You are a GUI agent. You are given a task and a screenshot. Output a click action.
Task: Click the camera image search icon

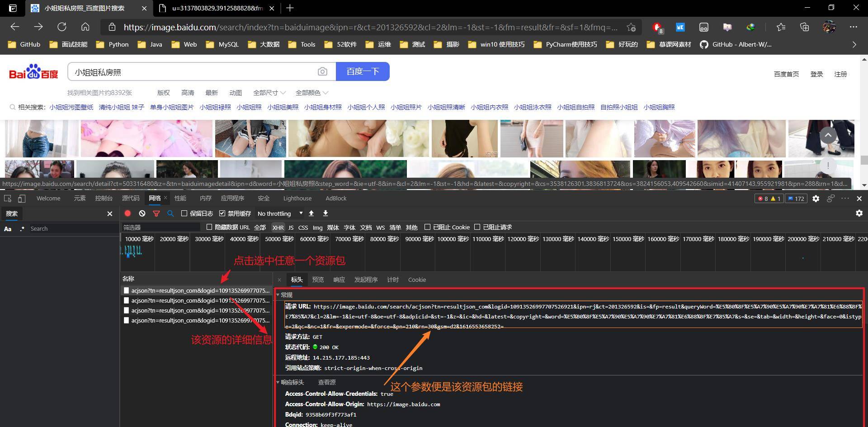[x=322, y=71]
